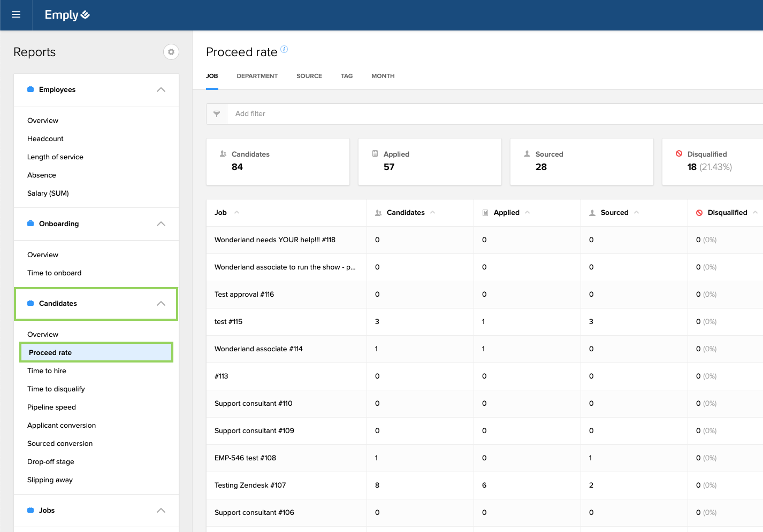Collapse the Employees section chevron
This screenshot has width=763, height=532.
[161, 90]
